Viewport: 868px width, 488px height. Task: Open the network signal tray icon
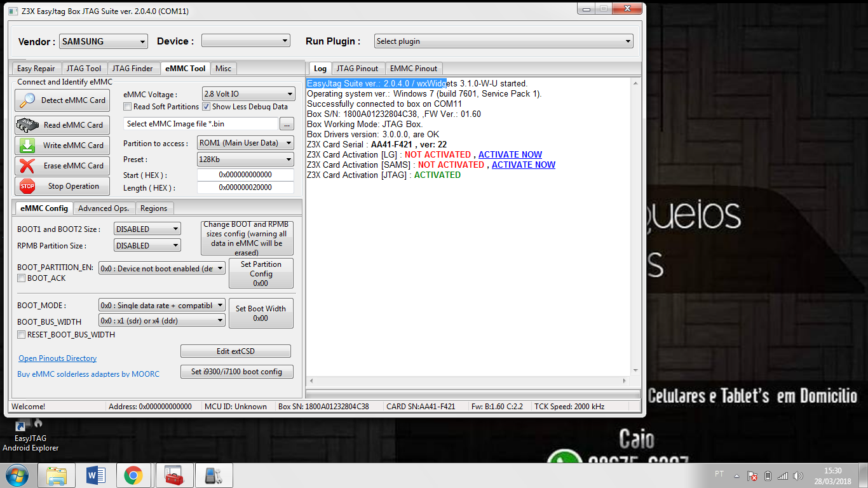click(x=783, y=476)
